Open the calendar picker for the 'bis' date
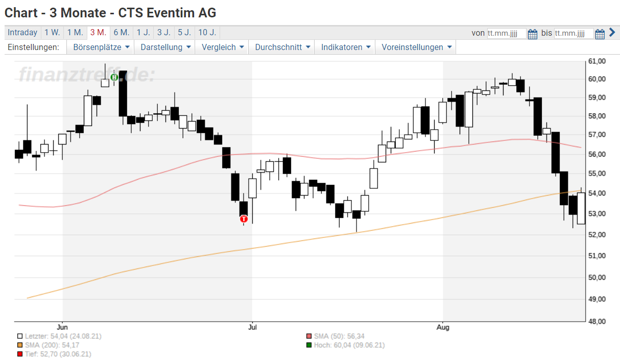The image size is (620, 364). 600,34
